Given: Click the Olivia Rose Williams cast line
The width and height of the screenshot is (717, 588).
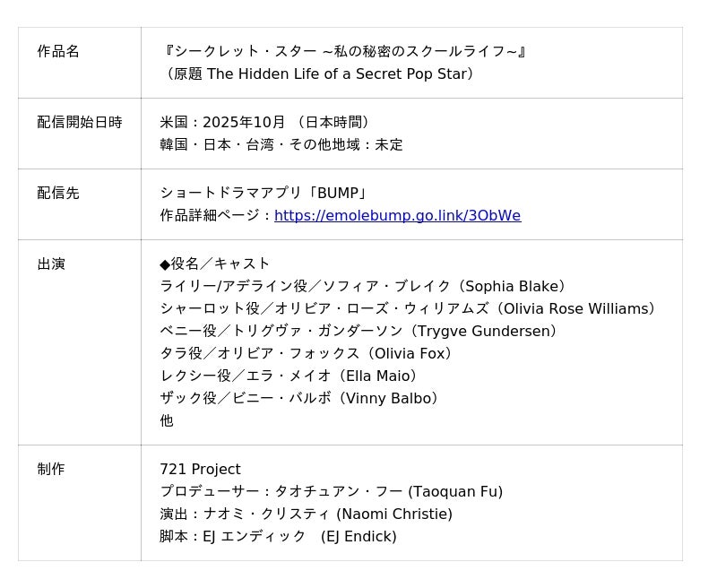Looking at the screenshot, I should (410, 309).
